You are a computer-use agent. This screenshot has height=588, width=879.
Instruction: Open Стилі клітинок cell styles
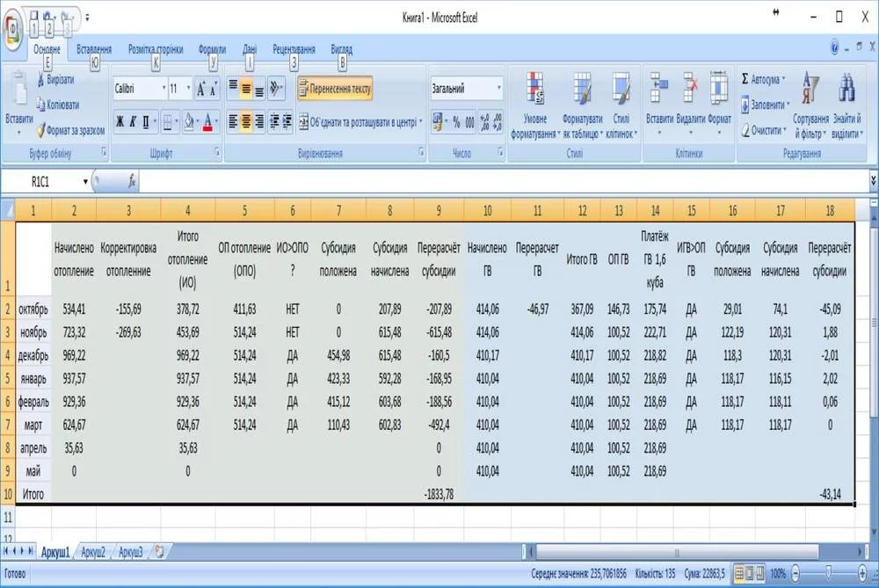point(621,105)
